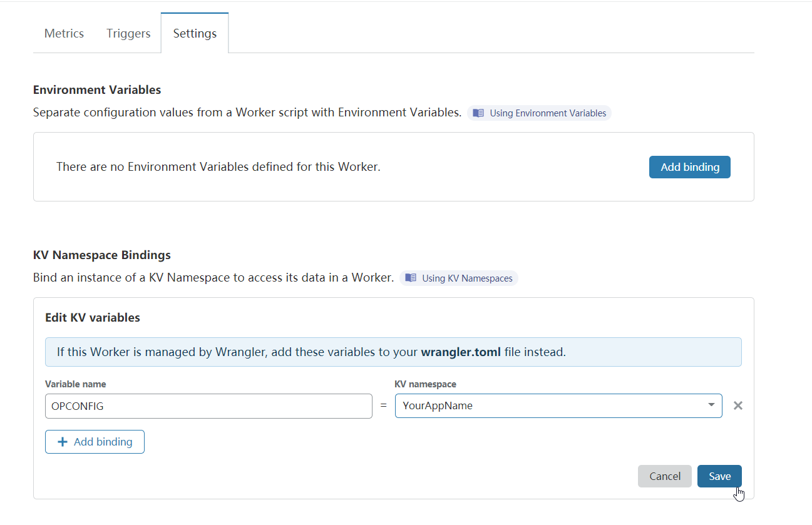
Task: Click book icon beside Using Environment Variables
Action: [x=478, y=113]
